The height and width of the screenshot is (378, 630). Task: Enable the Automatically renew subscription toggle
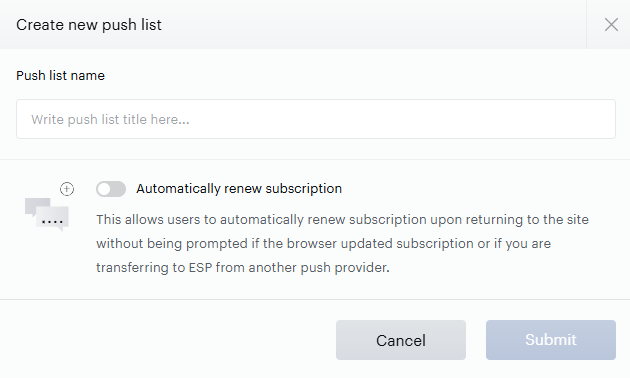111,189
